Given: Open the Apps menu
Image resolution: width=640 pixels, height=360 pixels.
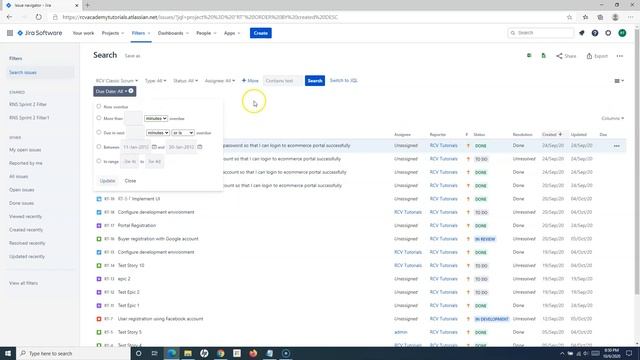Looking at the screenshot, I should [x=232, y=33].
